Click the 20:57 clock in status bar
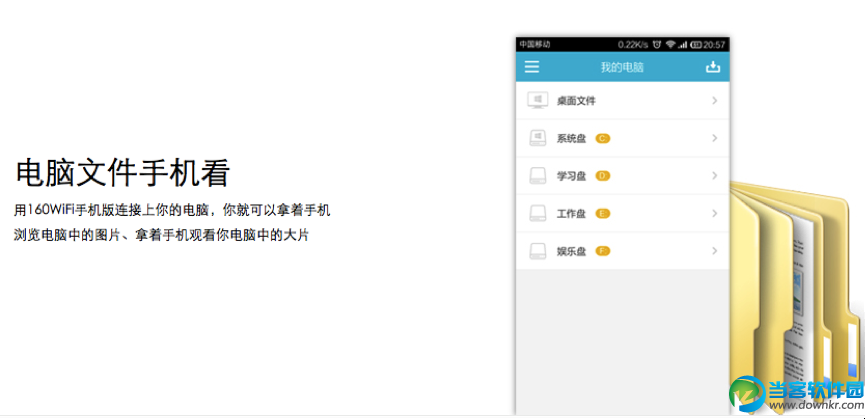Image resolution: width=865 pixels, height=419 pixels. point(714,45)
